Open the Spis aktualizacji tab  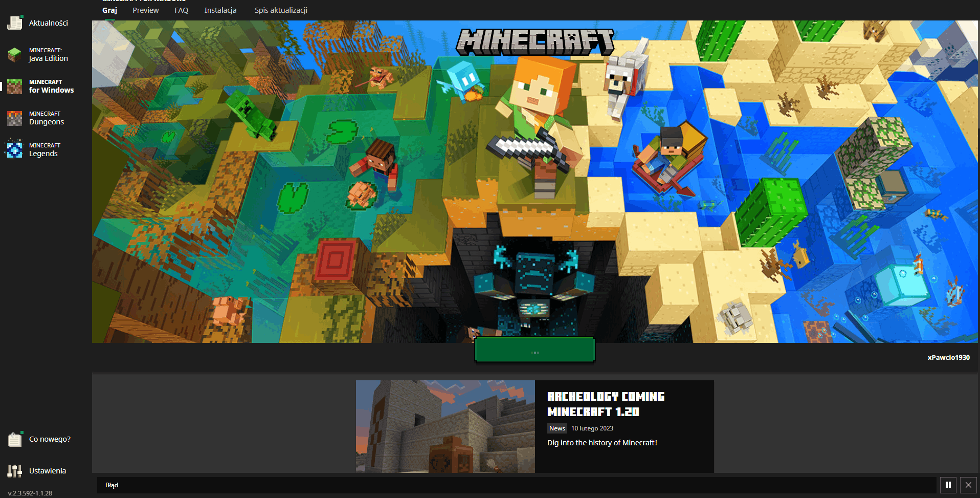click(281, 10)
